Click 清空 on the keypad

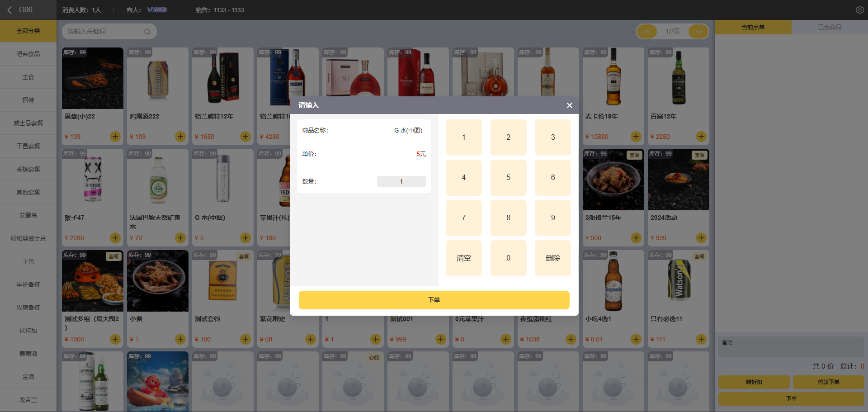point(464,258)
